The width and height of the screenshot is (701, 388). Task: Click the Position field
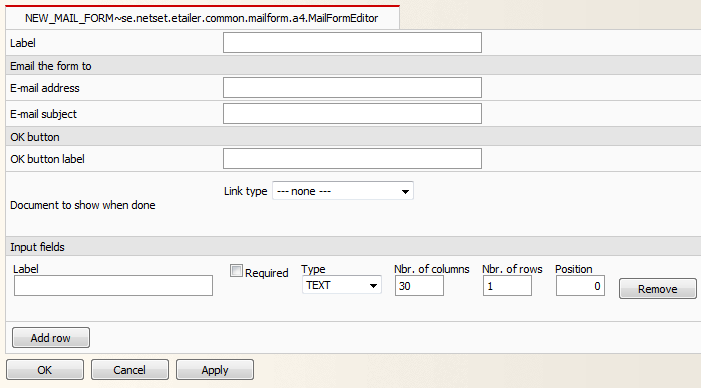580,286
